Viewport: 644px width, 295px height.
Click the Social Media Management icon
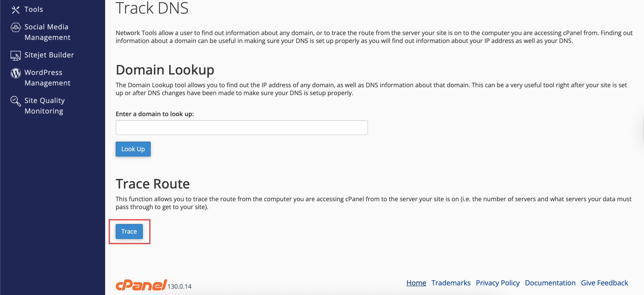click(15, 27)
